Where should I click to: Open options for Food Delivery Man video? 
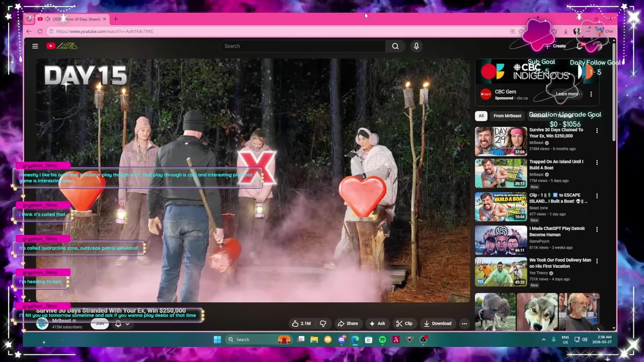pyautogui.click(x=597, y=261)
